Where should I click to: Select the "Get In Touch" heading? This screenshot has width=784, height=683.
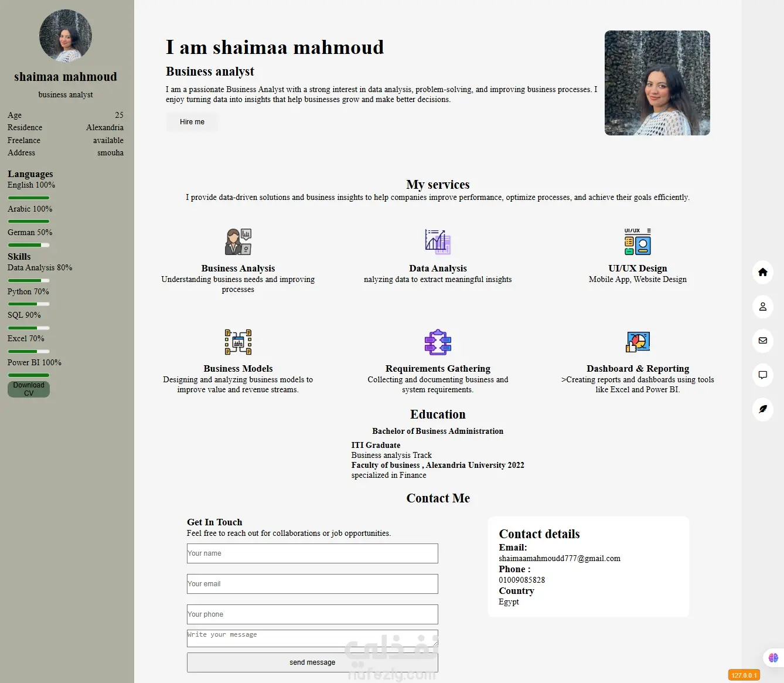[x=214, y=522]
